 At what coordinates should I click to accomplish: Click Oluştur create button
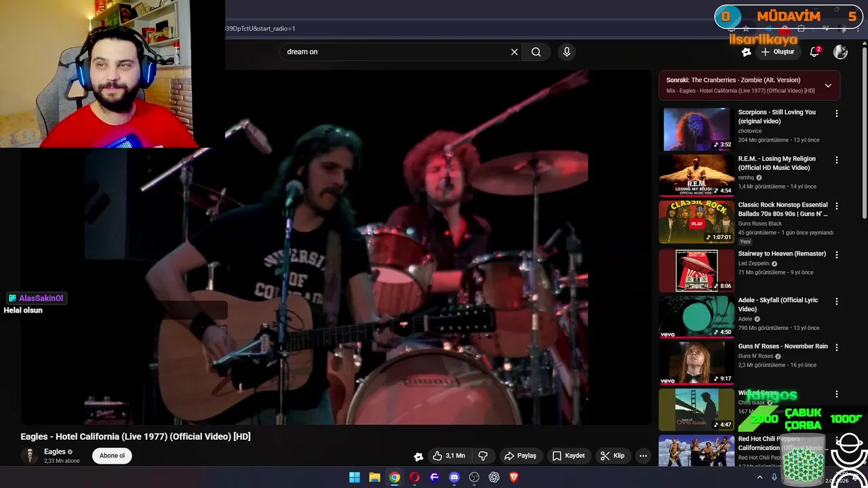pyautogui.click(x=778, y=52)
